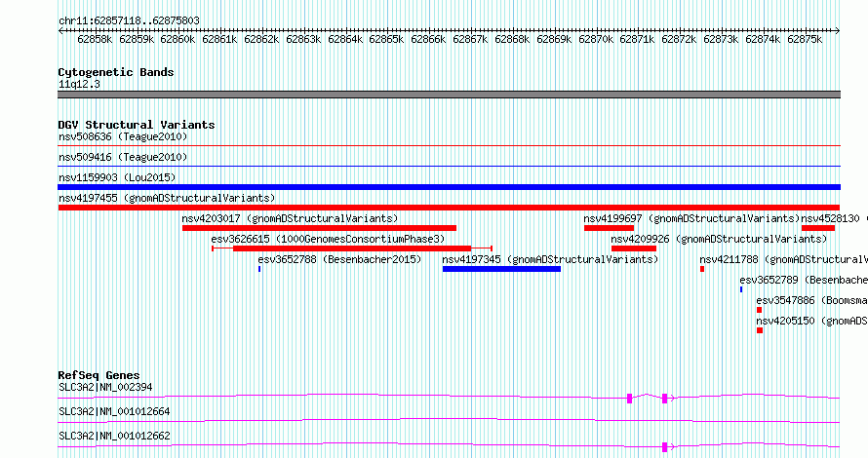
Task: Select the red nsv4209926 variant bar
Action: [x=634, y=248]
